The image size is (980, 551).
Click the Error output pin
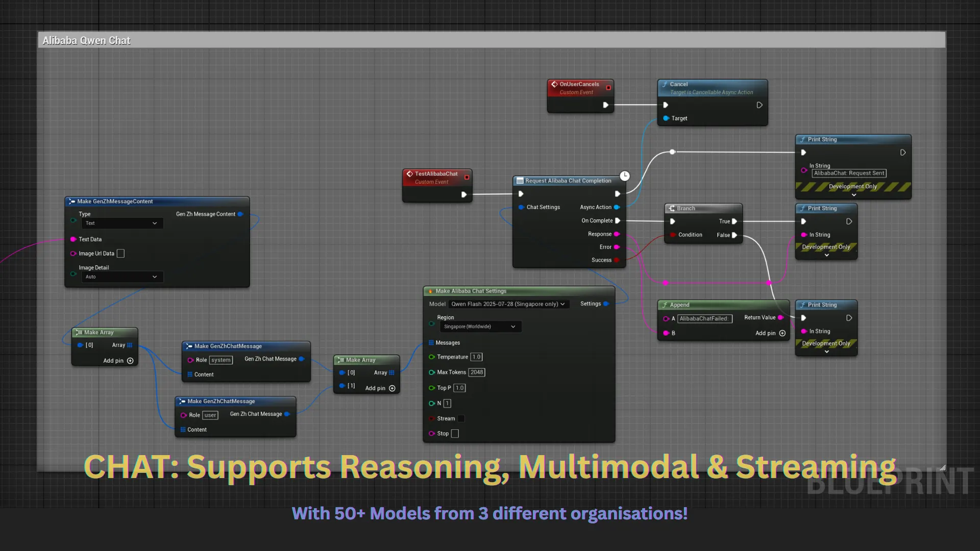[617, 247]
